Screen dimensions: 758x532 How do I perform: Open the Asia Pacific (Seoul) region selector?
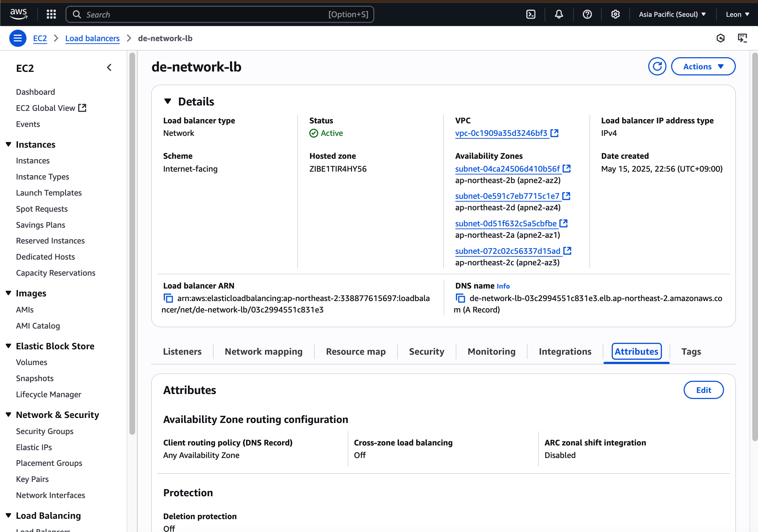(x=672, y=14)
